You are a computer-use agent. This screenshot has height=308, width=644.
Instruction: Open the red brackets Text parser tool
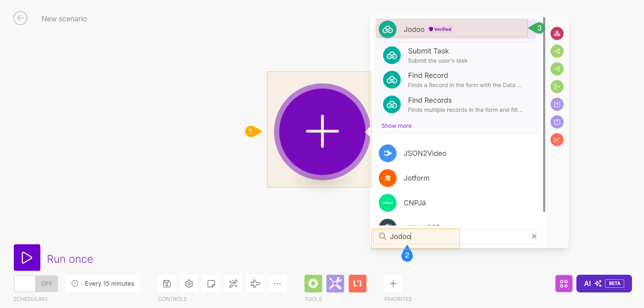point(357,283)
